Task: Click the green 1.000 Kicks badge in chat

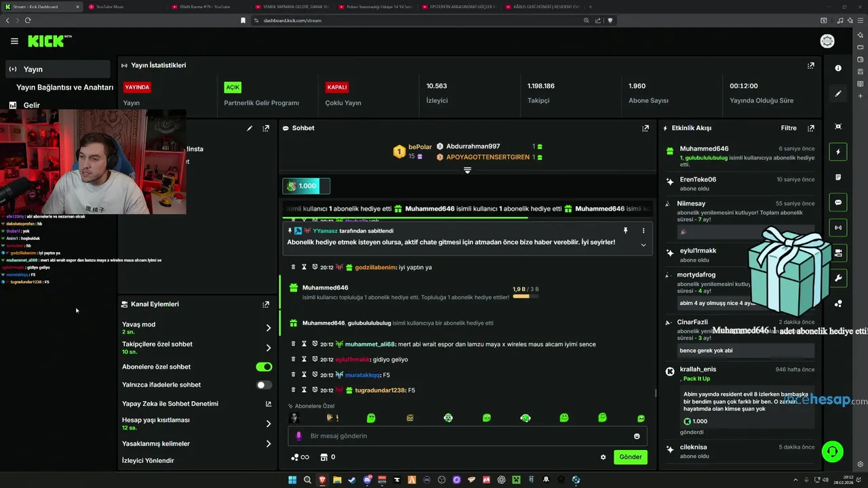Action: pos(306,186)
